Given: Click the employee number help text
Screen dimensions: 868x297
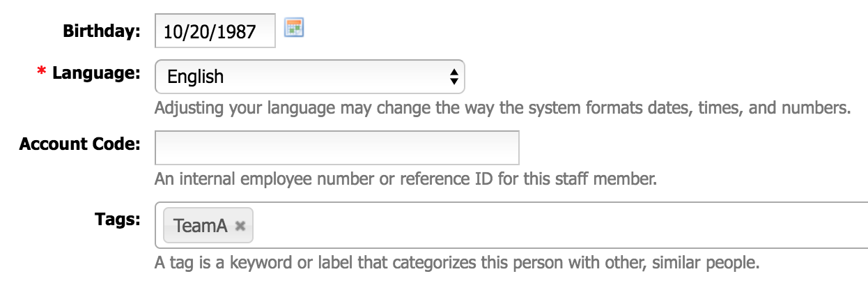Looking at the screenshot, I should tap(405, 179).
